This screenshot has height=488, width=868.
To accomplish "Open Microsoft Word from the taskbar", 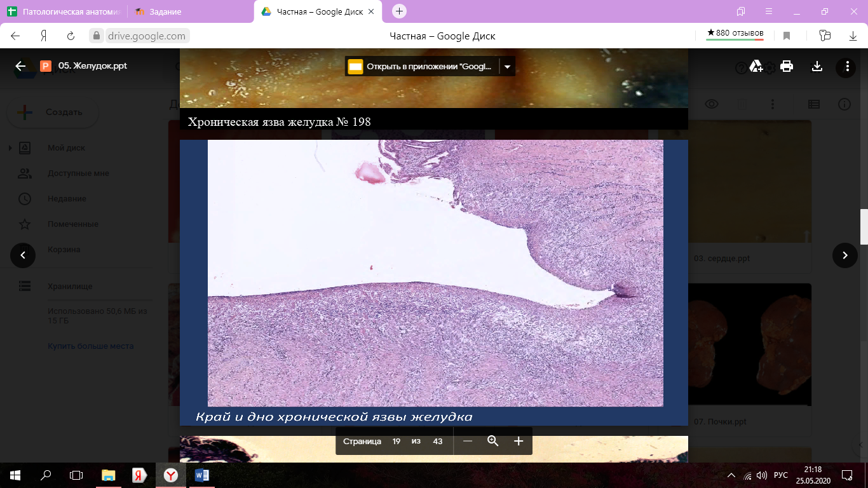I will [202, 475].
